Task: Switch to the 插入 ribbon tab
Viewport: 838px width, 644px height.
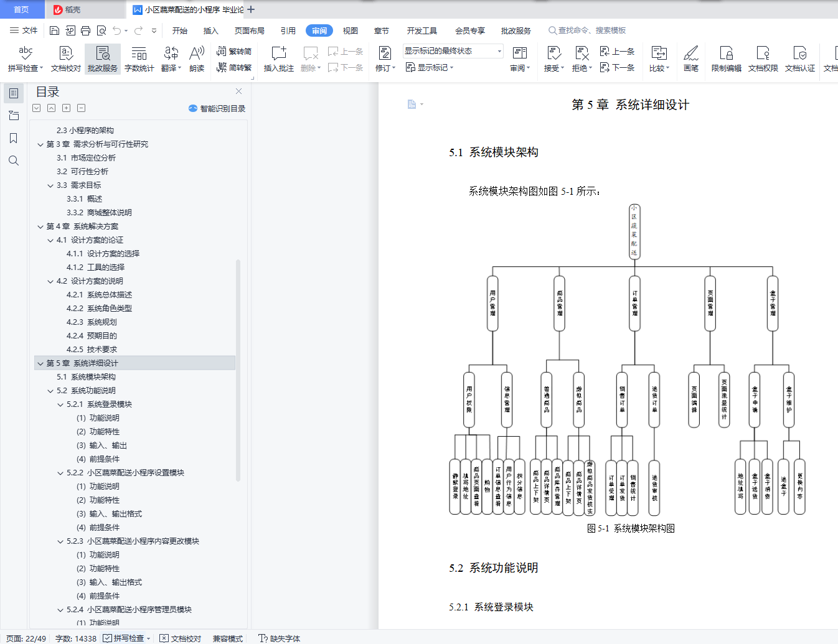Action: tap(211, 30)
